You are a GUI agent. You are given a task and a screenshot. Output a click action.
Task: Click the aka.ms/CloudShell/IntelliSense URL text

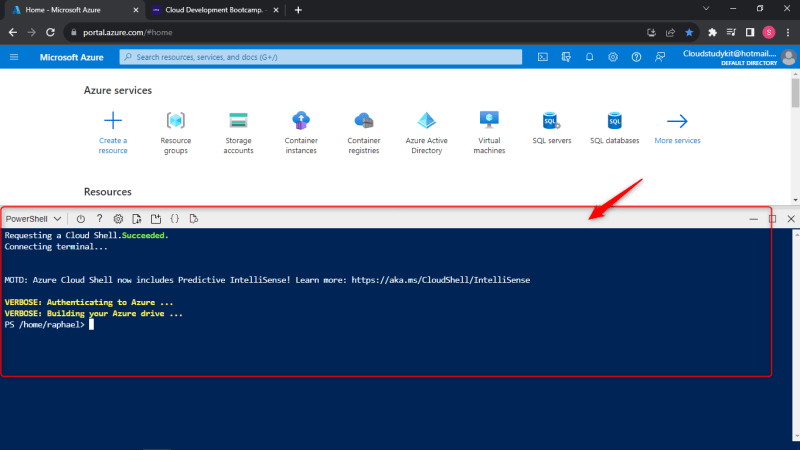pos(441,280)
